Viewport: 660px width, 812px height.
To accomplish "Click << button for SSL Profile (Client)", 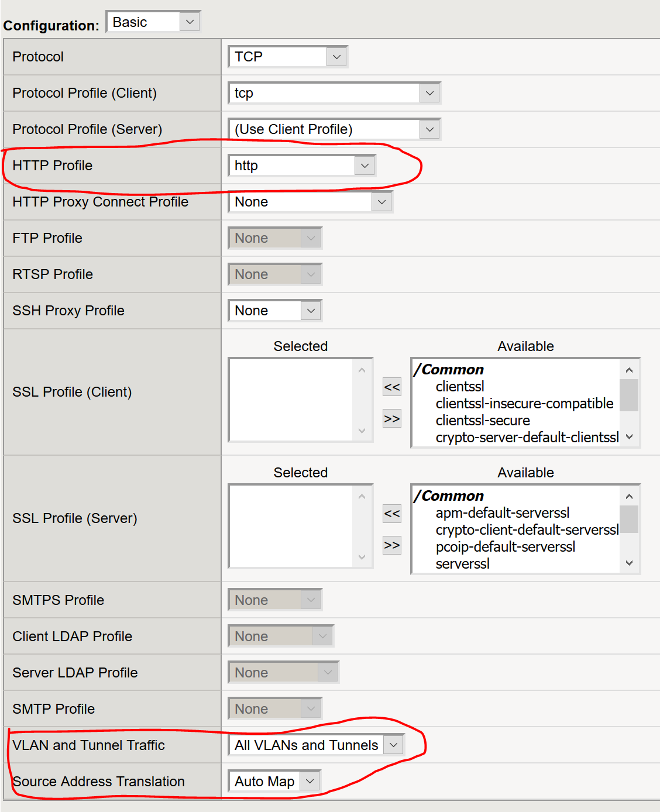I will pyautogui.click(x=391, y=387).
